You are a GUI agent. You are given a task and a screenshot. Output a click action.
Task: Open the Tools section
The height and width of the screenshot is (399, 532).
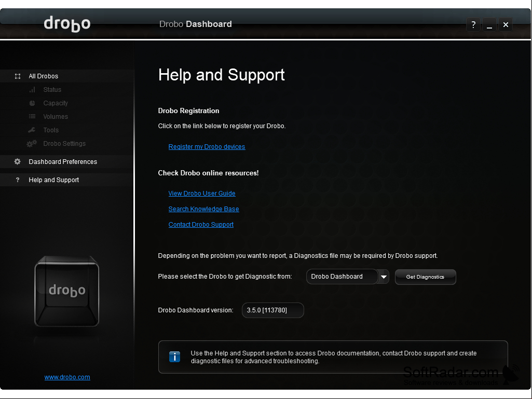(x=67, y=130)
